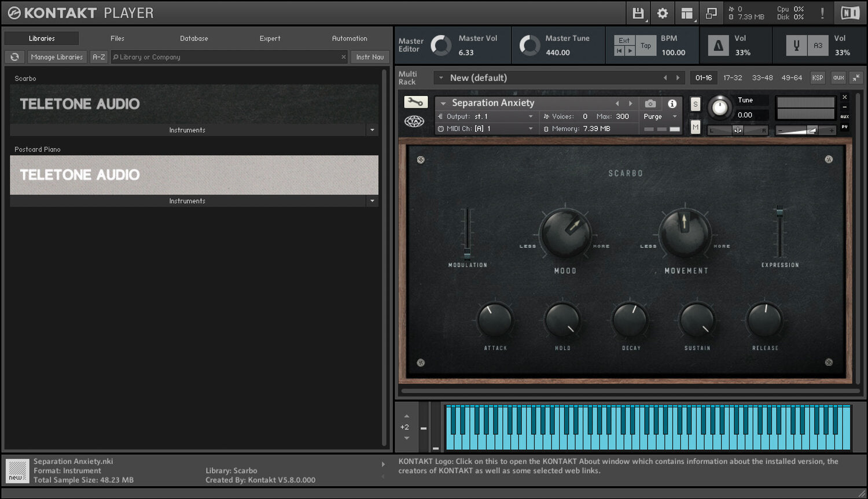The width and height of the screenshot is (868, 499).
Task: Click the Modulation slider handle
Action: tap(467, 253)
